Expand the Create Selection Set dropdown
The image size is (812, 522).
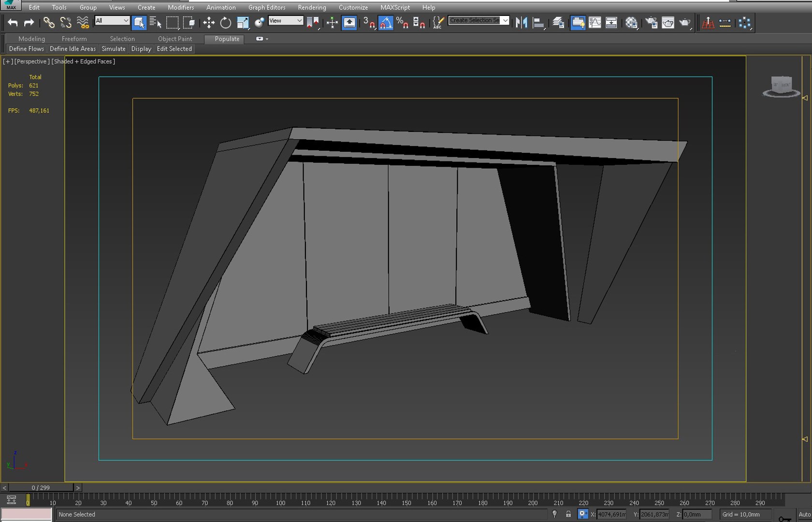505,20
